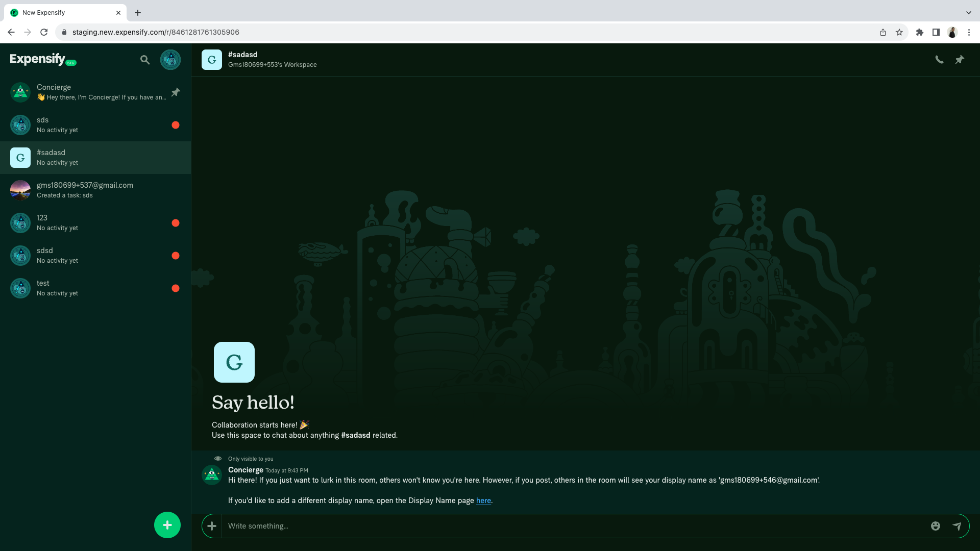
Task: Bookmark this page with star icon
Action: pos(899,32)
